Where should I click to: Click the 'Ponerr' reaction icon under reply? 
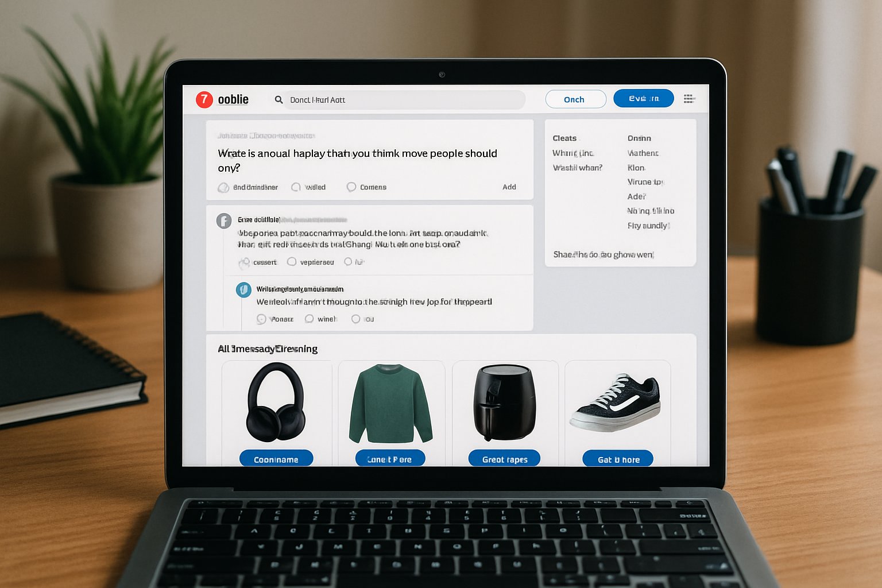coord(261,319)
